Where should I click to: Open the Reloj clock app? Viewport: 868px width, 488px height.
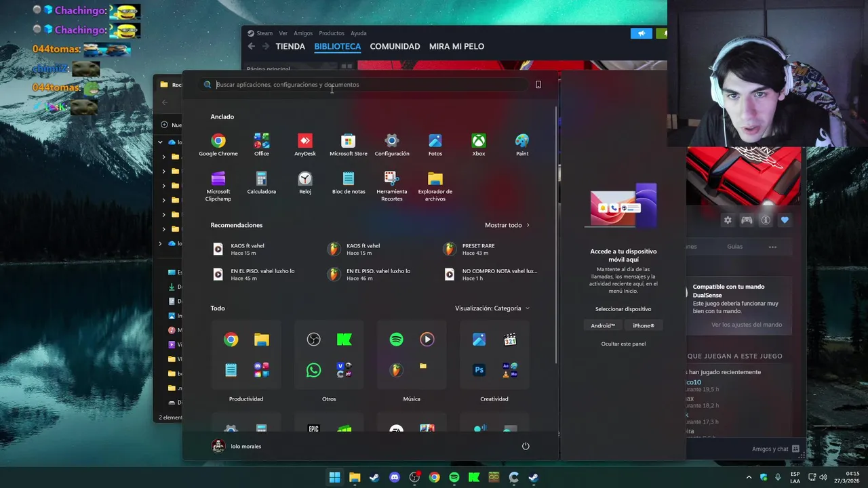point(305,183)
